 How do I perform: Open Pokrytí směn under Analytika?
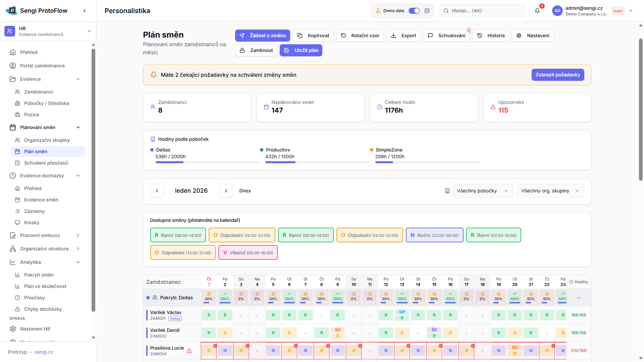coord(39,275)
